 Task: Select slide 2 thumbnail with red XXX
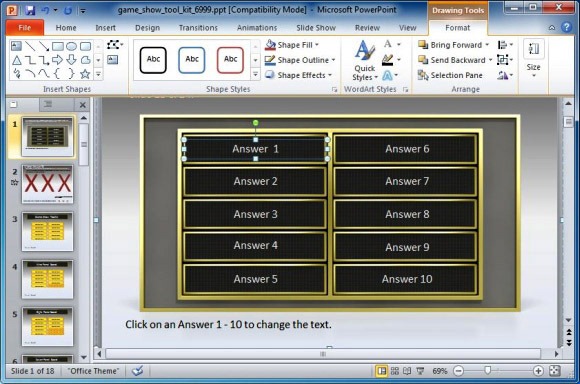[x=47, y=184]
